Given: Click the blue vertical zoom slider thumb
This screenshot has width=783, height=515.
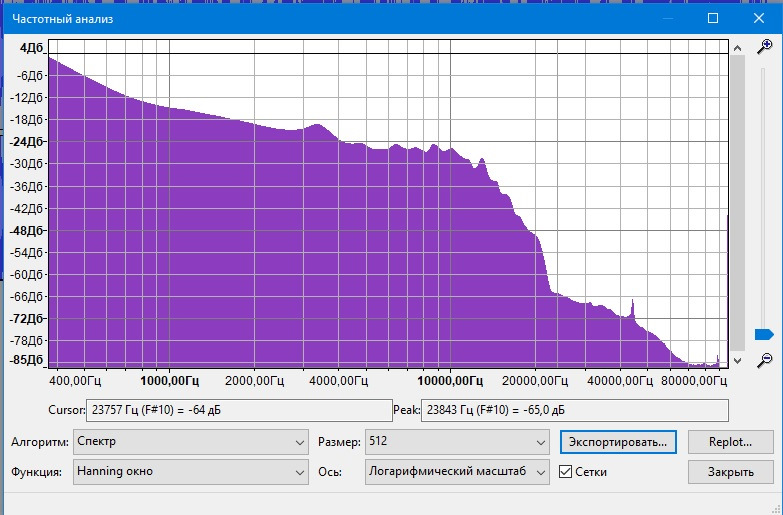Looking at the screenshot, I should [x=764, y=334].
